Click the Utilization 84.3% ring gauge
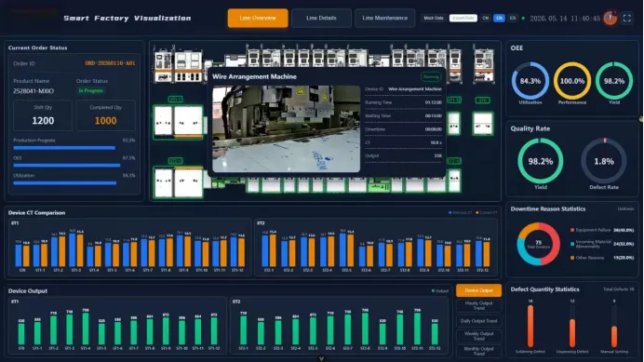This screenshot has height=362, width=644. point(530,81)
